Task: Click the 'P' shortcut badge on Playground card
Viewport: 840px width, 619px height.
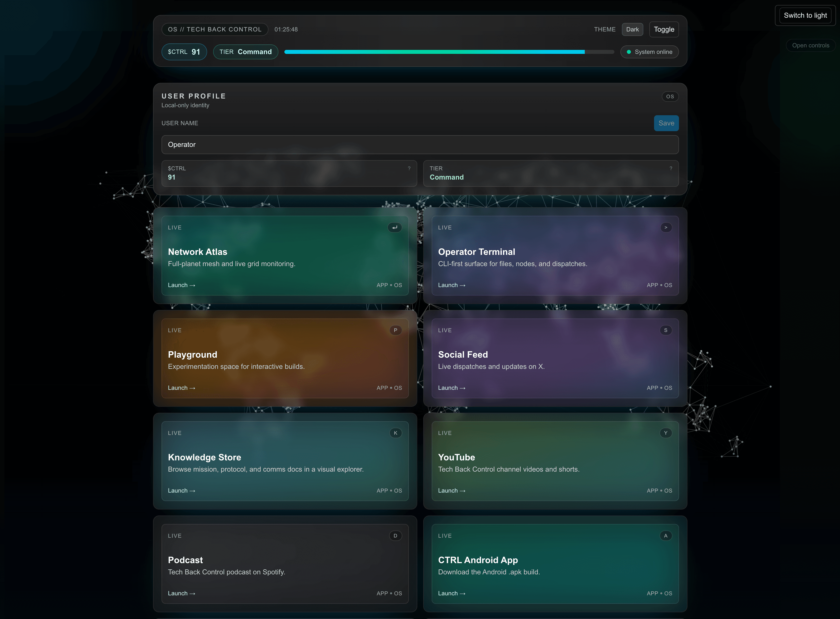Action: (x=396, y=330)
